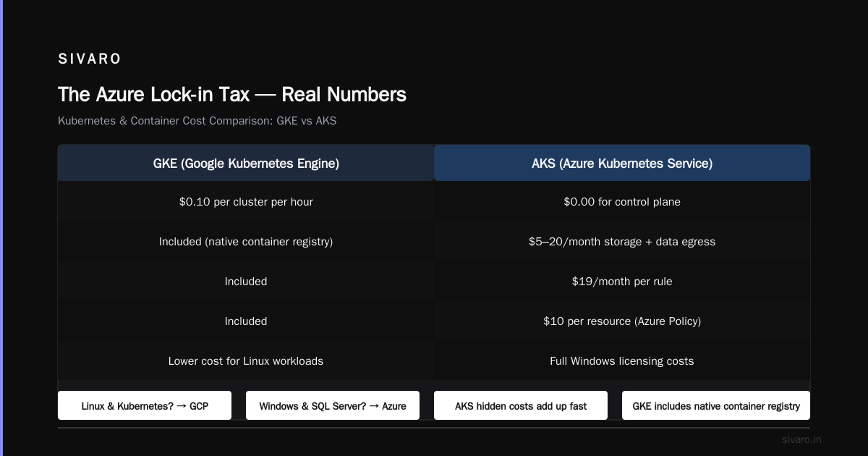The image size is (868, 456).
Task: Select the GKE (Google Kubernetes Engine) column header
Action: tap(246, 164)
